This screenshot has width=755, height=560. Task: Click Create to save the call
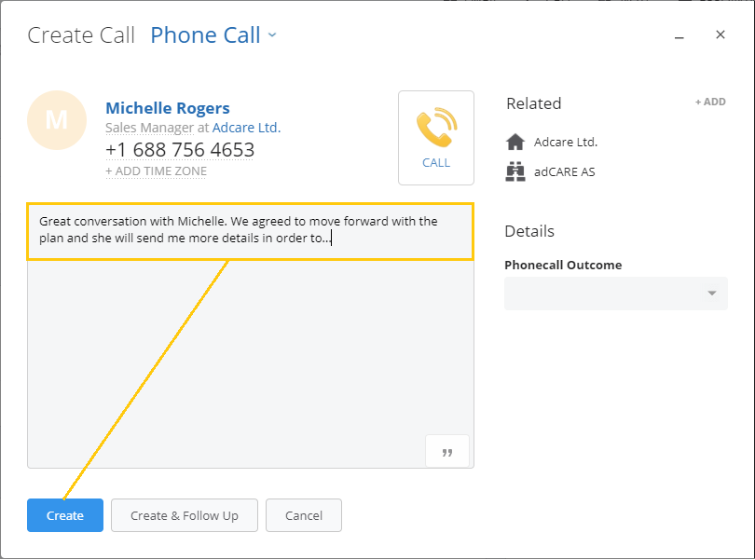pos(64,514)
